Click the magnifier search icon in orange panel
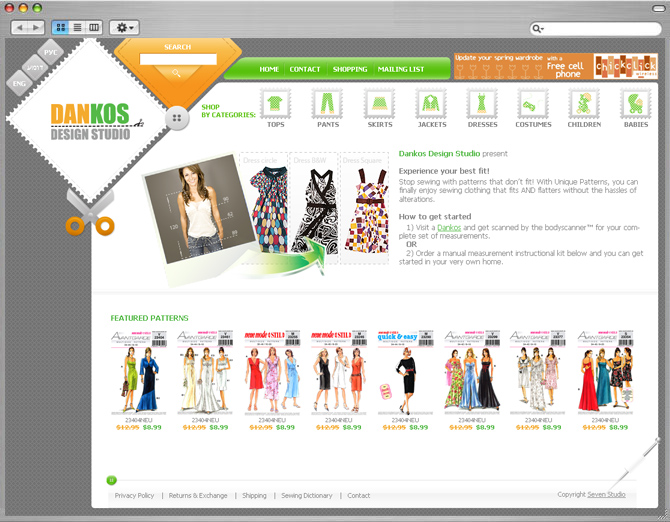The width and height of the screenshot is (670, 522). click(x=176, y=73)
